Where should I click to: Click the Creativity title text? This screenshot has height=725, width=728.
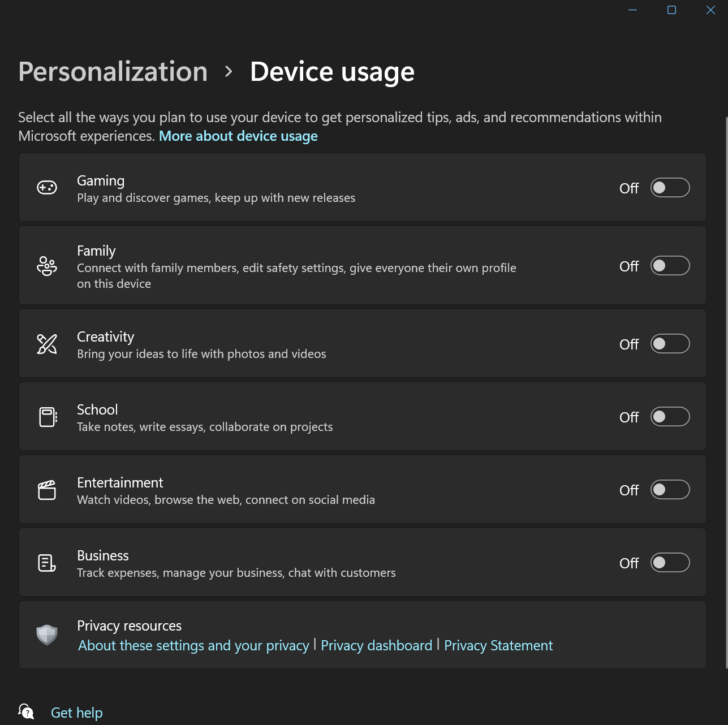point(106,336)
